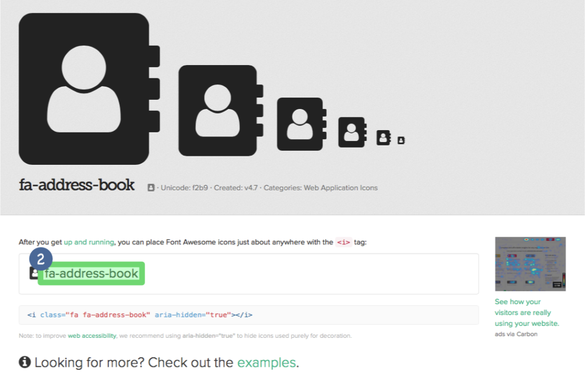Screen dimensions: 585x392
Task: Click the fa-address-book page heading
Action: coord(77,185)
